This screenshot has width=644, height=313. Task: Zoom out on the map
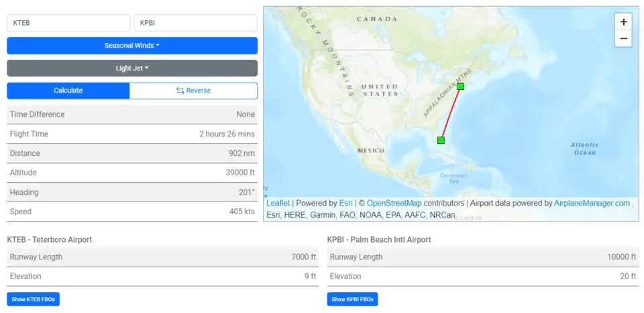623,39
